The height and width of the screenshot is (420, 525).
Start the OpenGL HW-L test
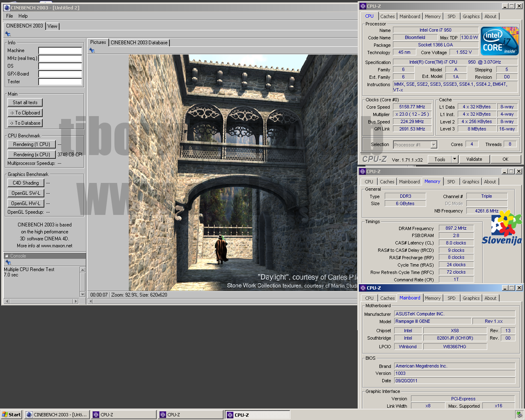[x=26, y=203]
